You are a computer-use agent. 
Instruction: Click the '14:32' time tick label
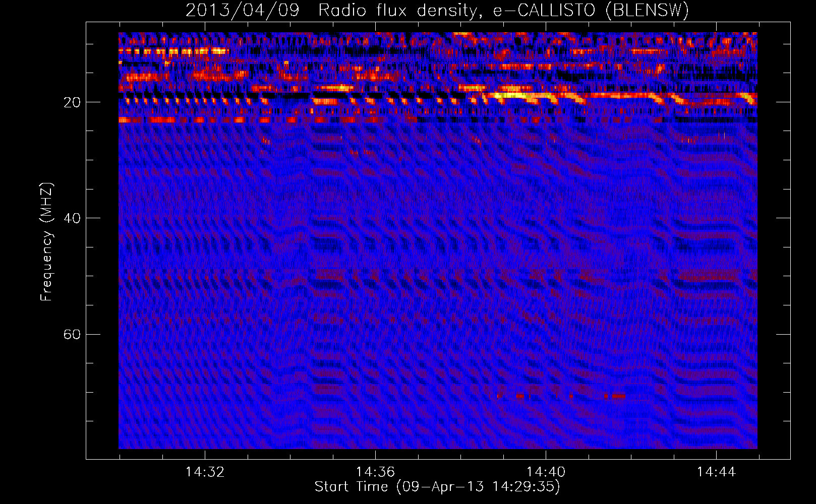point(205,472)
